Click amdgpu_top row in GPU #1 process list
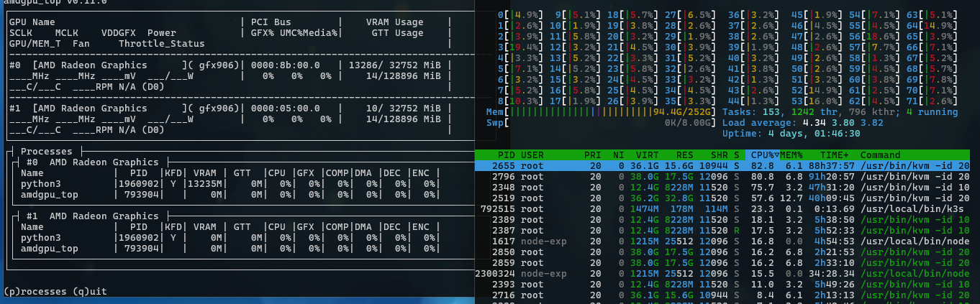The image size is (980, 304). [229, 248]
